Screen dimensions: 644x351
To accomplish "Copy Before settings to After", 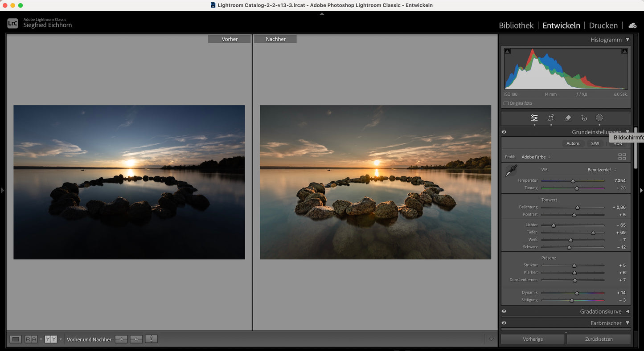I will tap(121, 339).
